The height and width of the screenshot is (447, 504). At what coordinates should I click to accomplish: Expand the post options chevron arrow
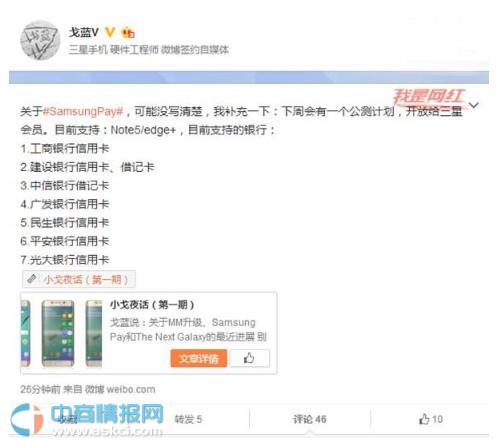pos(473,105)
